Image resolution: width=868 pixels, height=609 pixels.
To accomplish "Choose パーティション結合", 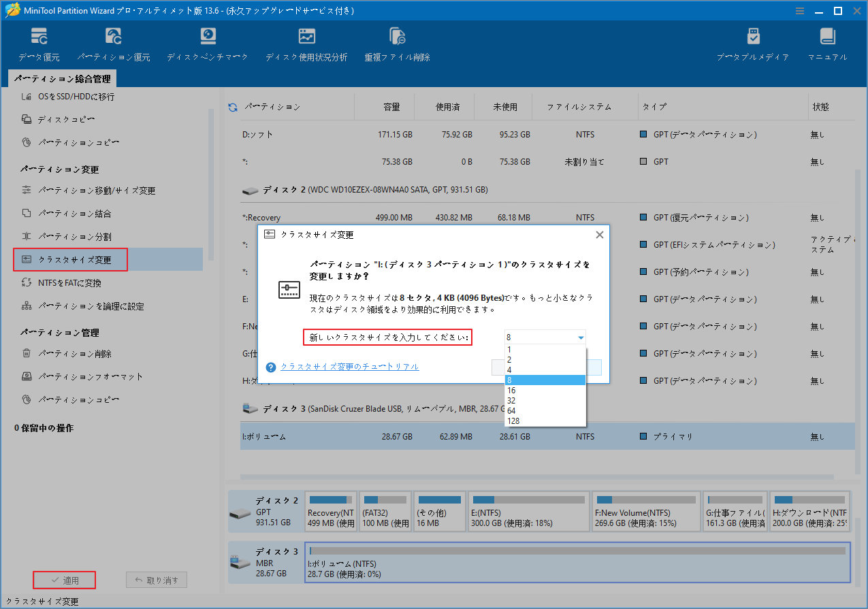I will tap(67, 214).
